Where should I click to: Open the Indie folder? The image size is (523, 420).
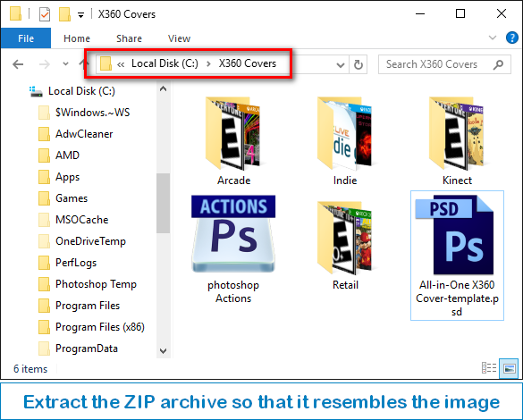344,140
